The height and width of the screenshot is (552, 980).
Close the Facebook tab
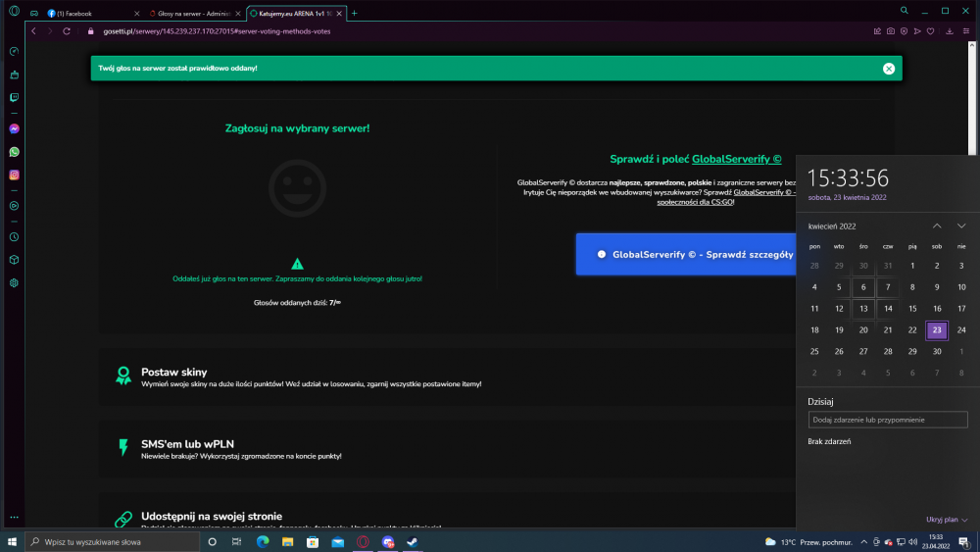(x=137, y=13)
